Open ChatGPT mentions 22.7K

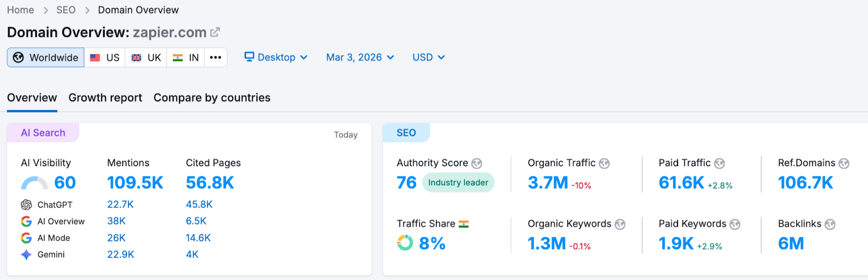click(x=120, y=205)
